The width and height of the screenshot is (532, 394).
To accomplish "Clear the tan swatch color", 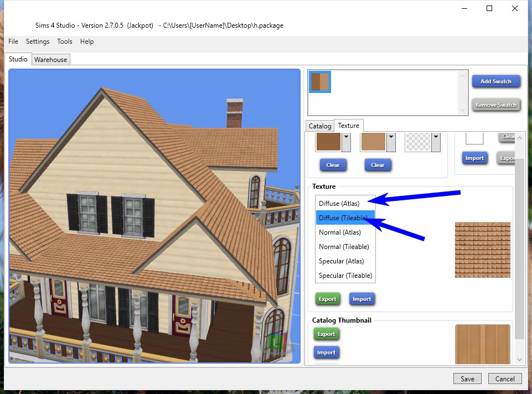I will point(378,165).
